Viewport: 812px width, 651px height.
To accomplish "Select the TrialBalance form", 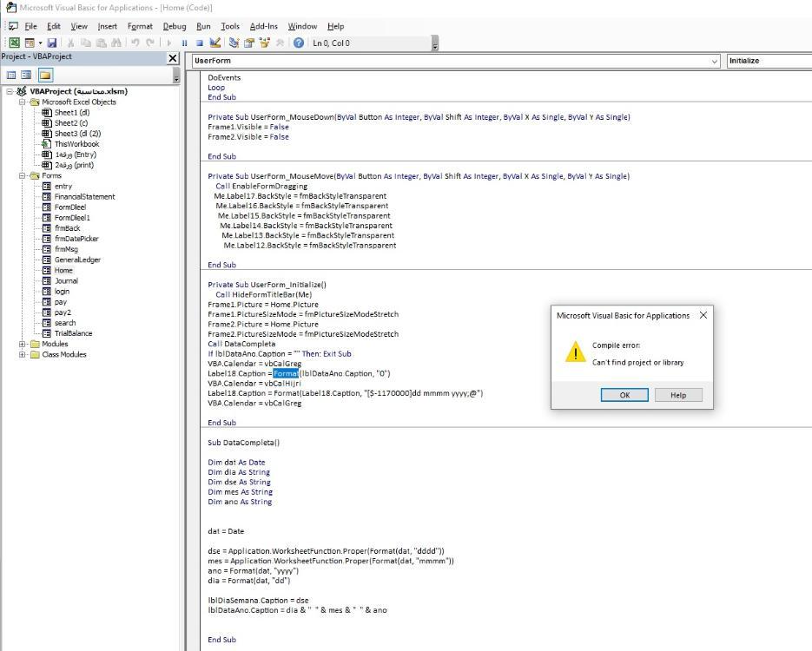I will click(74, 333).
